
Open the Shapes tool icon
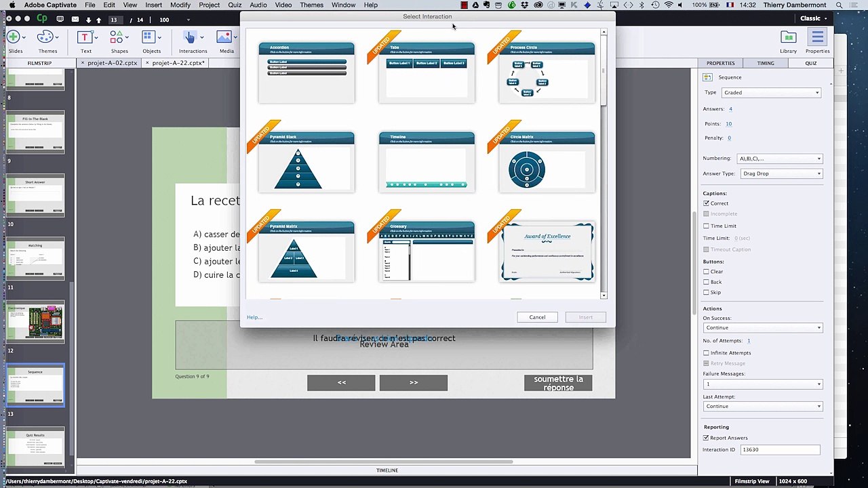point(117,37)
